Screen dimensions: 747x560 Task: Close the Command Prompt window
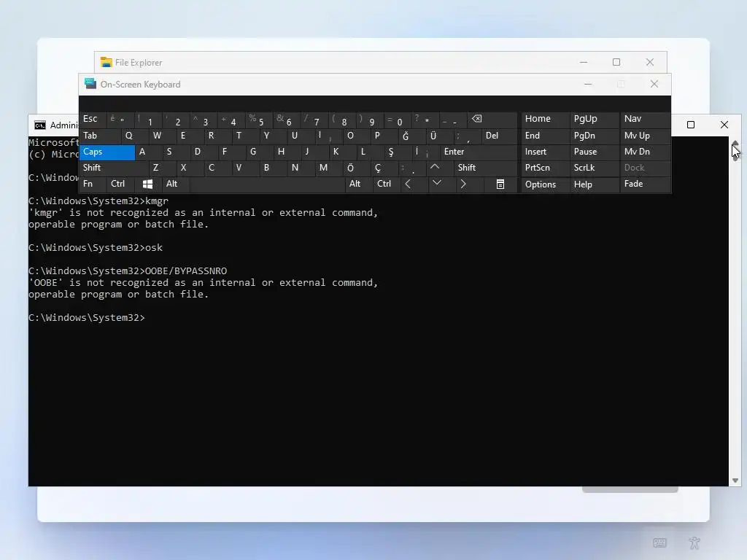[x=724, y=125]
